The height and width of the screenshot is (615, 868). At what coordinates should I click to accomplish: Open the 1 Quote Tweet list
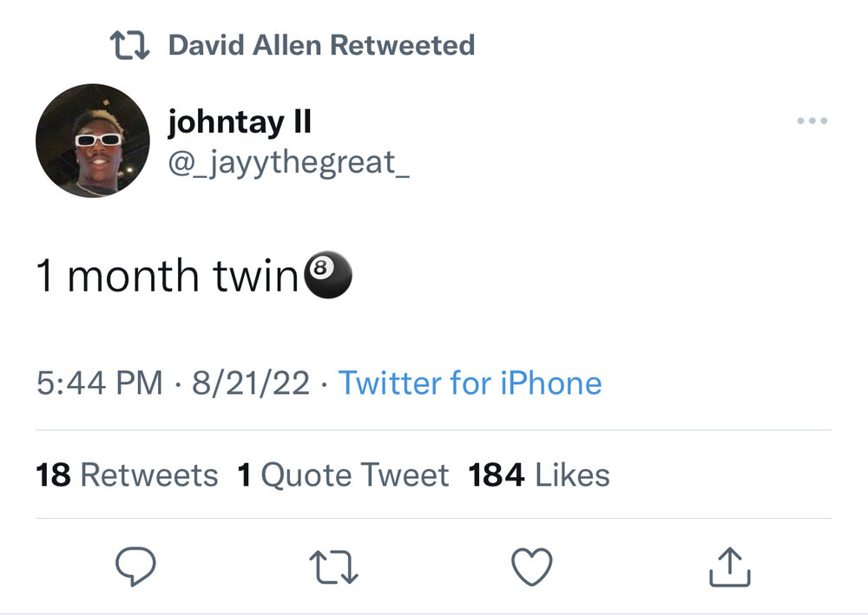pyautogui.click(x=343, y=474)
